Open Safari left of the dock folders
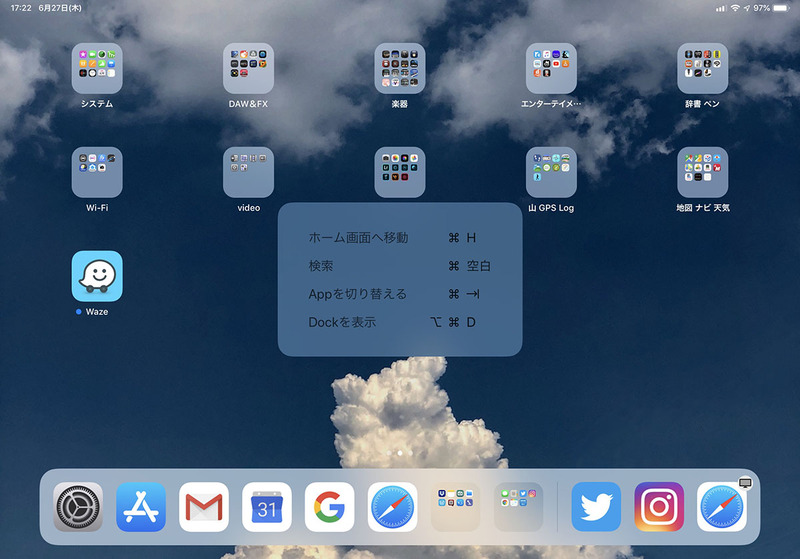Screen dimensions: 800x559 pyautogui.click(x=392, y=507)
